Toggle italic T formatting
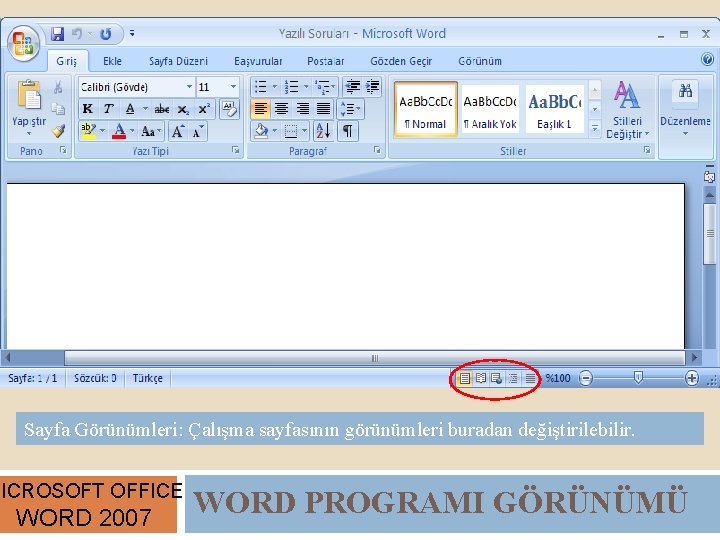The image size is (720, 540). [x=108, y=109]
